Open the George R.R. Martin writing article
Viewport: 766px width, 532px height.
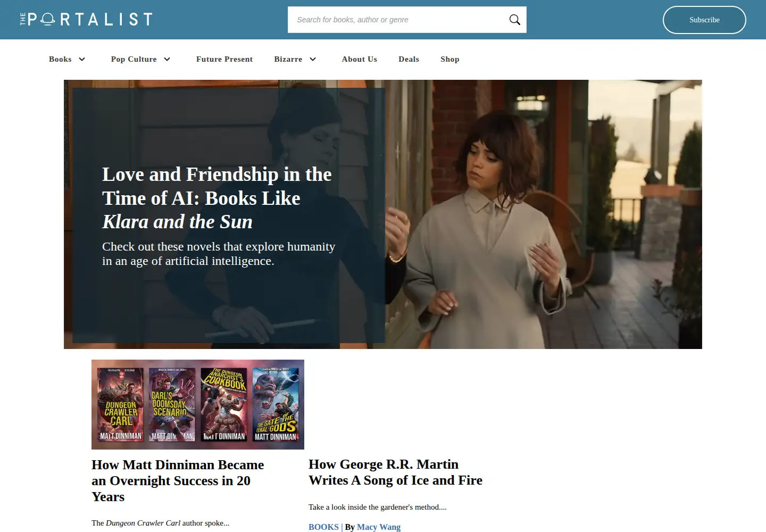[x=395, y=472]
